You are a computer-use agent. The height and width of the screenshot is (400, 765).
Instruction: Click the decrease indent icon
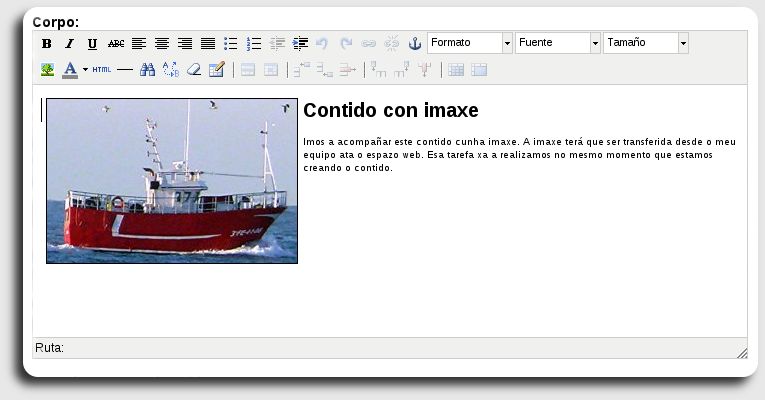tap(277, 43)
